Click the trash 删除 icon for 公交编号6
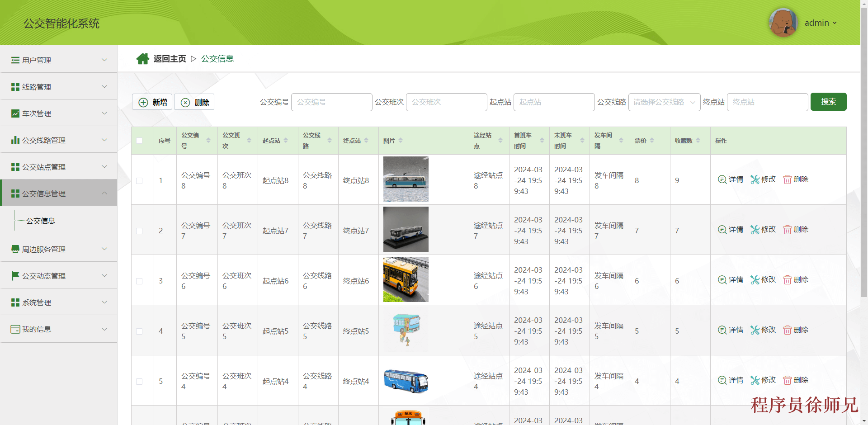This screenshot has height=425, width=868. pyautogui.click(x=787, y=279)
